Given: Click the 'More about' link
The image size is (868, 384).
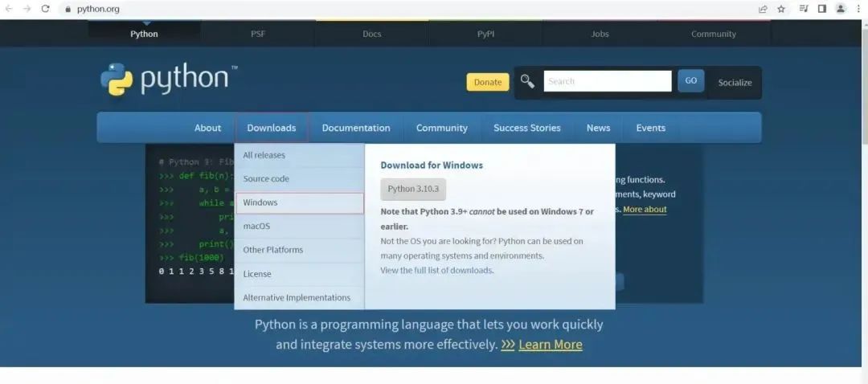Looking at the screenshot, I should click(x=645, y=209).
